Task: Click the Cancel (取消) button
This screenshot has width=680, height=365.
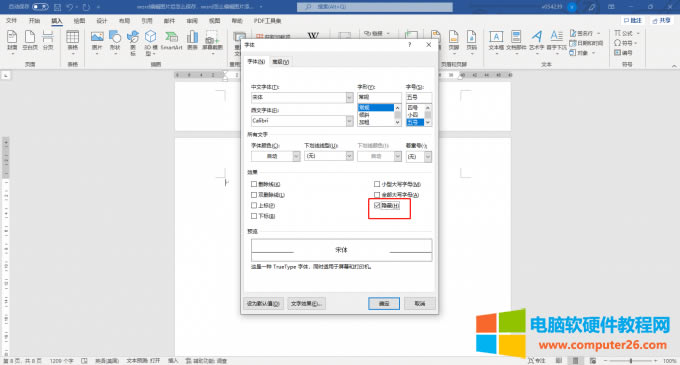Action: [x=420, y=303]
